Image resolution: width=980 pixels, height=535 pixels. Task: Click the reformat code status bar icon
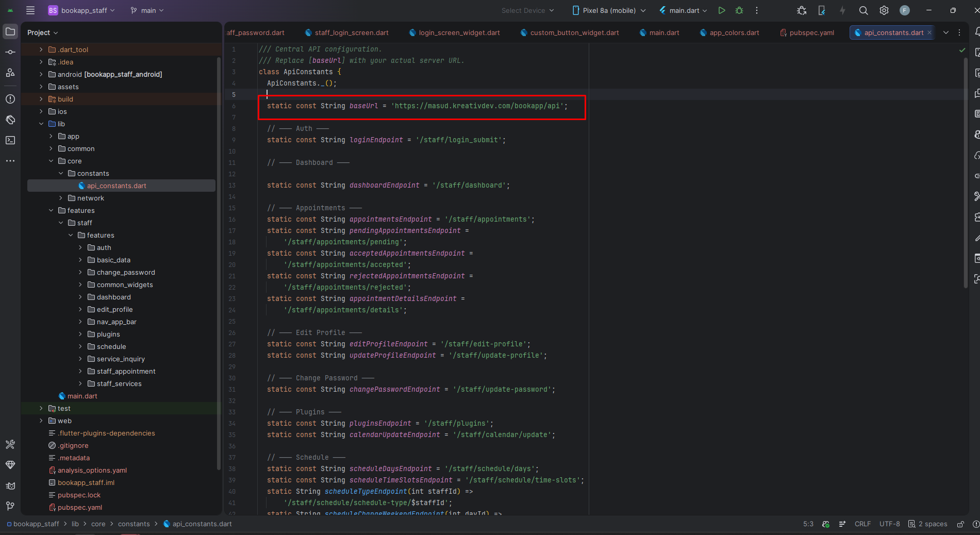(842, 524)
